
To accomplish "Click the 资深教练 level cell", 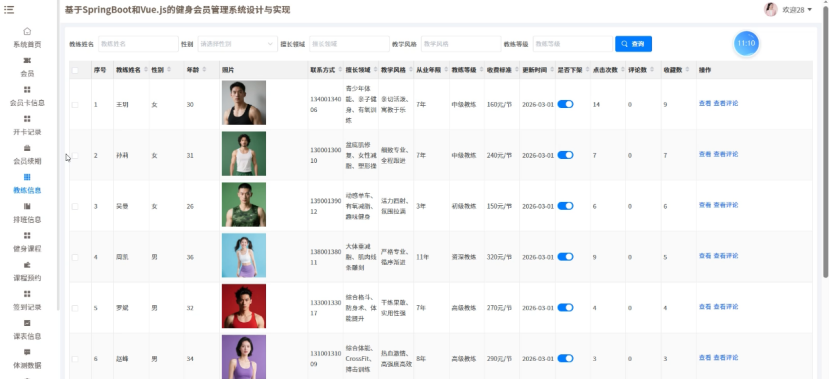I will tap(464, 257).
